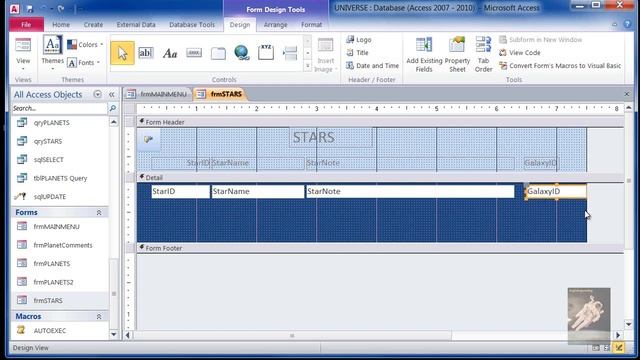The image size is (640, 360).
Task: Click the Insert Image button
Action: click(325, 55)
